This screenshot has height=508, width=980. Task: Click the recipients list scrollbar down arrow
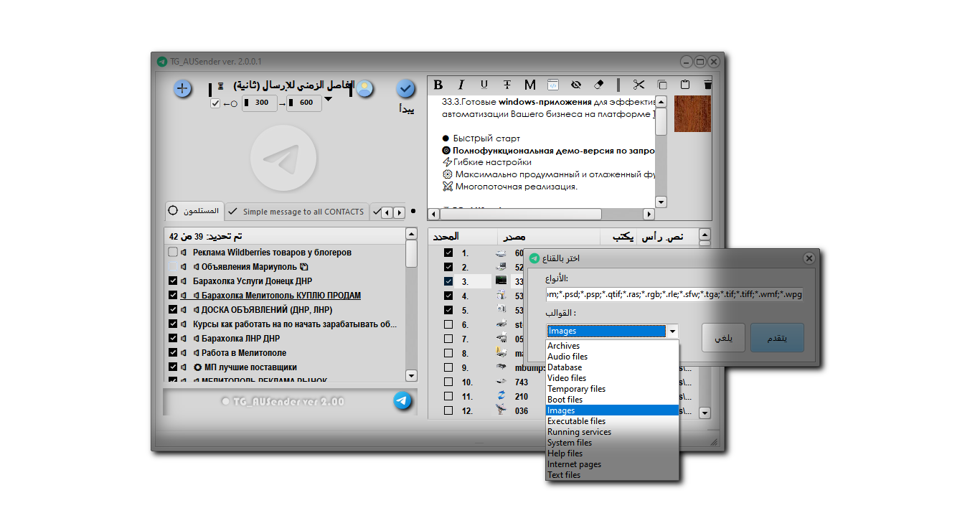pos(411,375)
